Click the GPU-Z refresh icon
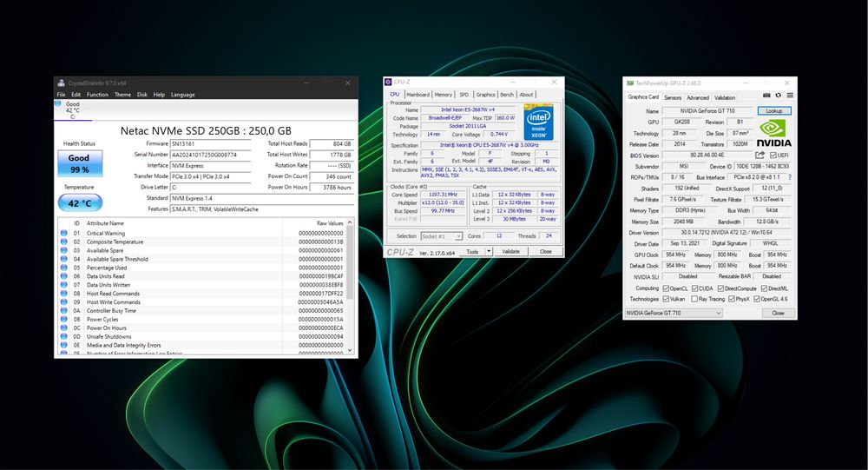The width and height of the screenshot is (868, 470). (779, 96)
